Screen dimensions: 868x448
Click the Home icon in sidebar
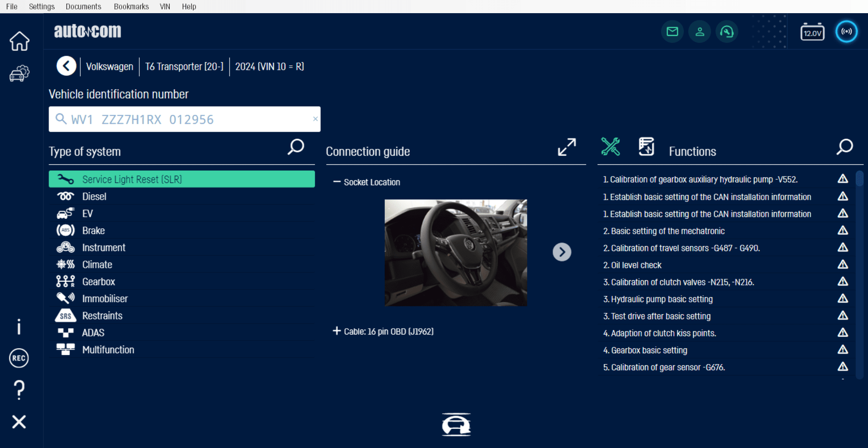[x=19, y=41]
